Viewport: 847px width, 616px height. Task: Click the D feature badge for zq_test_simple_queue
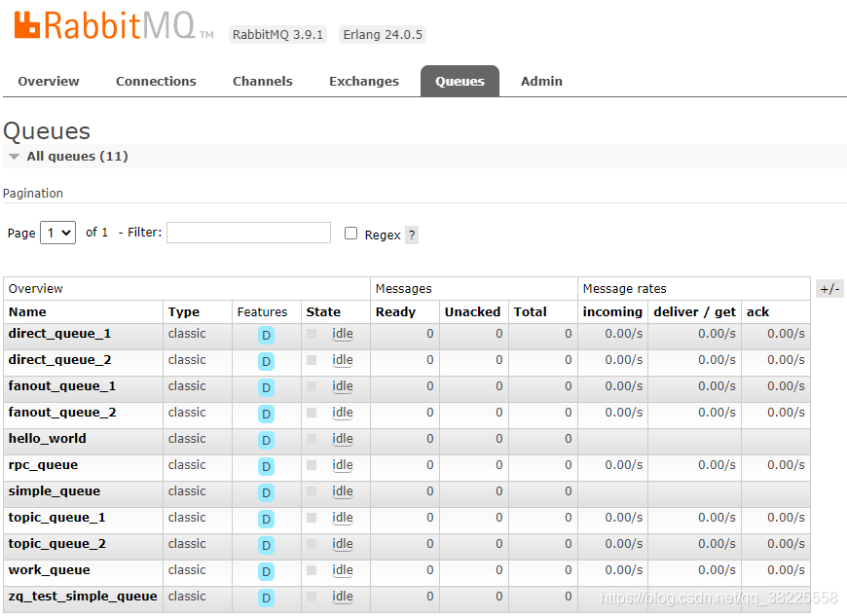[x=266, y=598]
